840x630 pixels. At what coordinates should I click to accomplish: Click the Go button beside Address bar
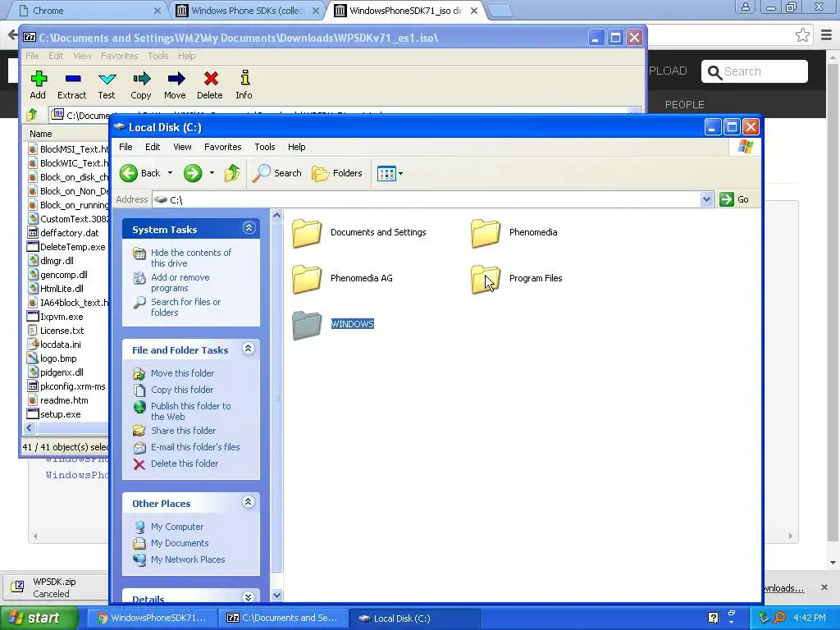(734, 199)
